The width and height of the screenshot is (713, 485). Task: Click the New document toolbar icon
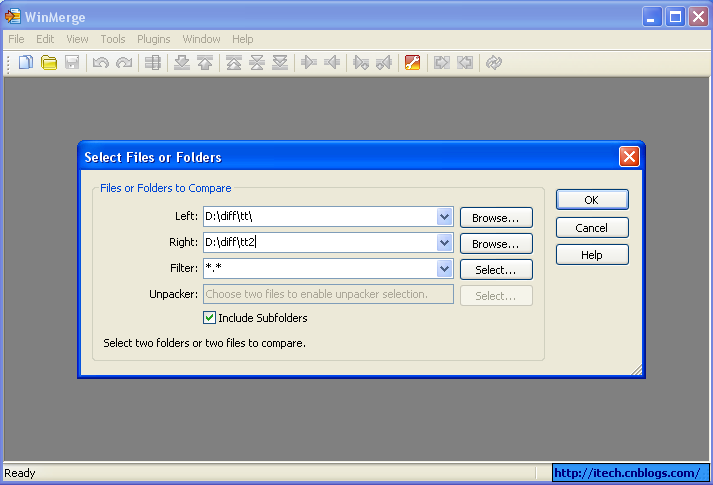pyautogui.click(x=25, y=62)
